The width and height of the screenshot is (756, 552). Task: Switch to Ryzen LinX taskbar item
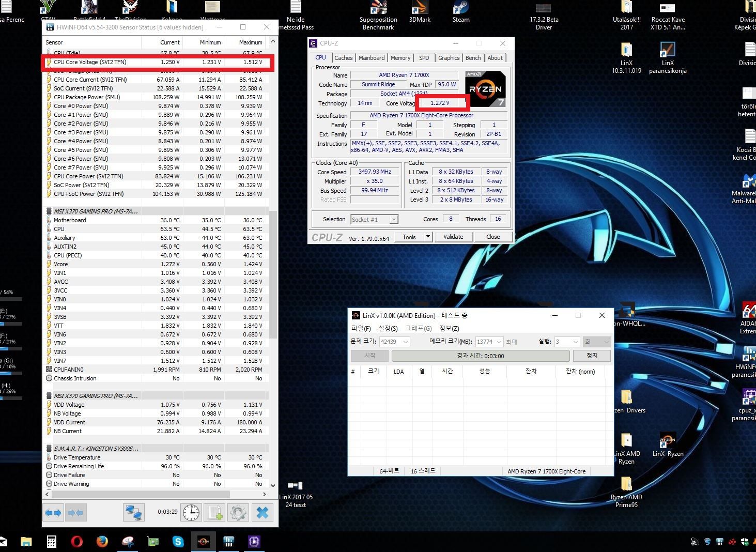(203, 542)
